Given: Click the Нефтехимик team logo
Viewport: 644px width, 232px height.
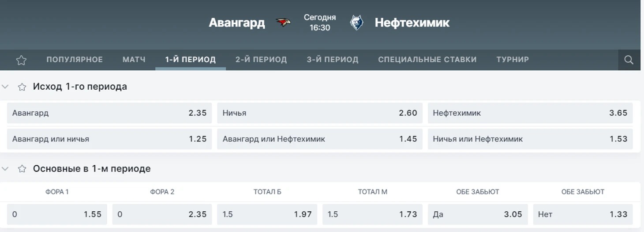Looking at the screenshot, I should coord(356,23).
